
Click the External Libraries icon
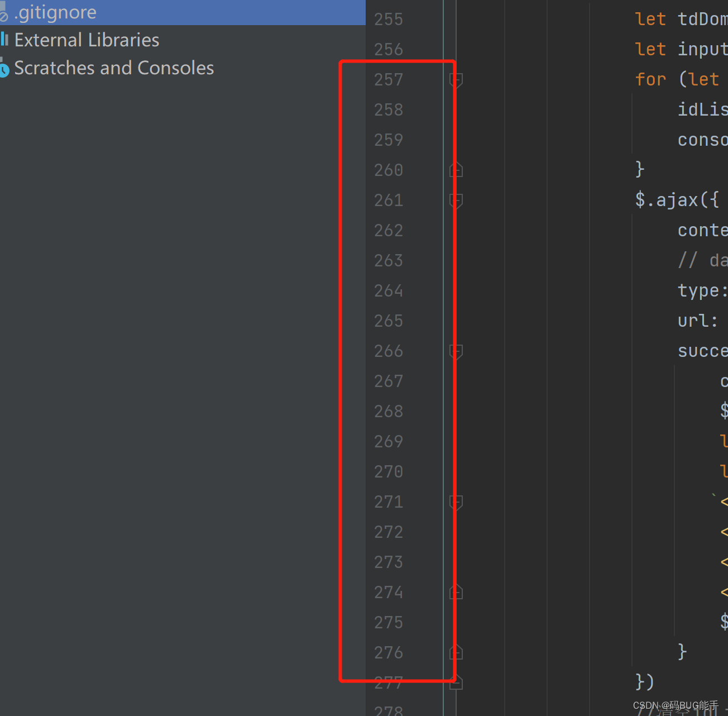[5, 39]
